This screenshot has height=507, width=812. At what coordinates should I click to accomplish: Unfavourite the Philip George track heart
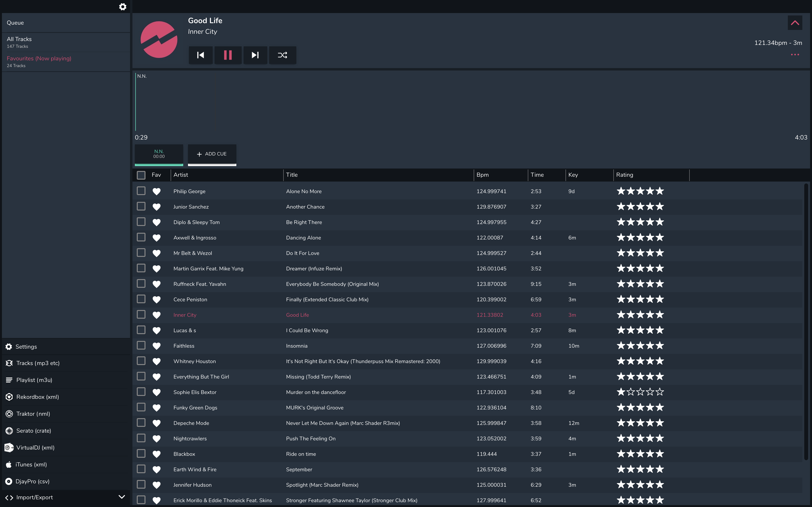pyautogui.click(x=156, y=191)
